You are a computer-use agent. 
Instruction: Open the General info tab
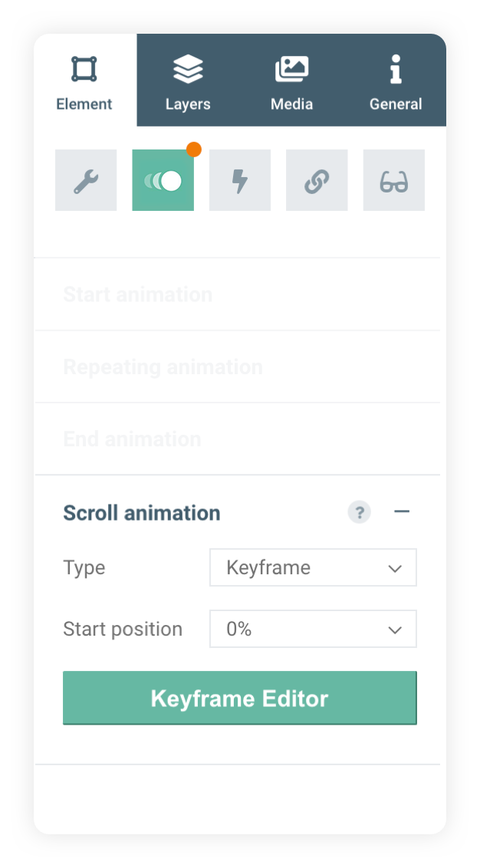396,81
